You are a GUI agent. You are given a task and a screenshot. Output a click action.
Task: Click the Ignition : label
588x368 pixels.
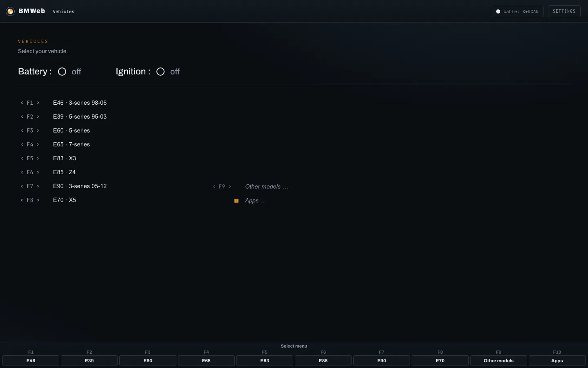click(x=133, y=72)
